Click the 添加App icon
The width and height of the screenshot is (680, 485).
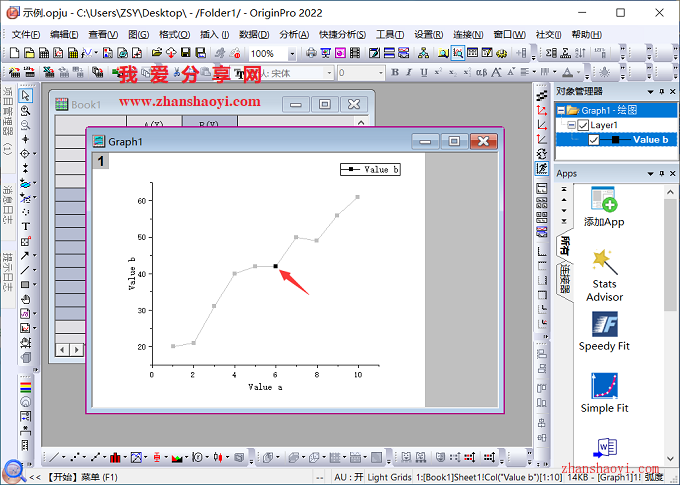pyautogui.click(x=604, y=207)
